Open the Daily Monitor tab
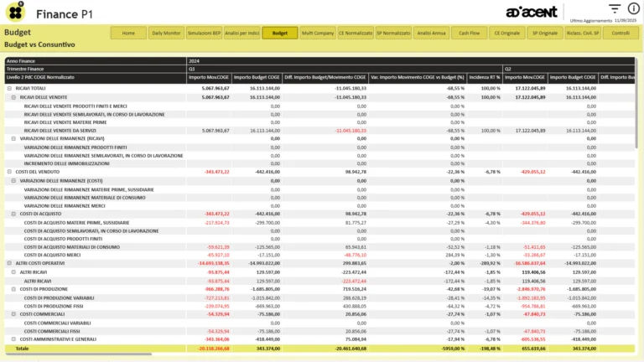The height and width of the screenshot is (362, 644). tap(166, 34)
